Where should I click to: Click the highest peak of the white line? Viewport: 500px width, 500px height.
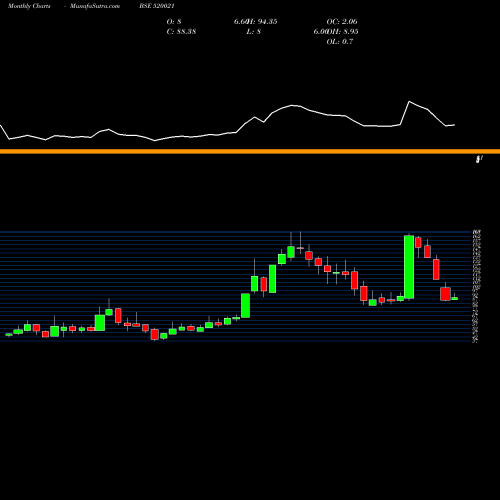(x=409, y=101)
